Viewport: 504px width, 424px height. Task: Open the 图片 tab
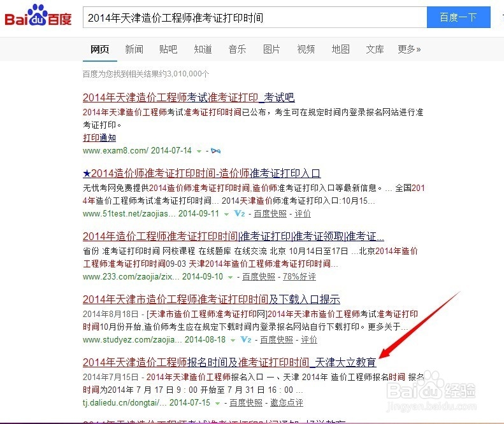[271, 49]
